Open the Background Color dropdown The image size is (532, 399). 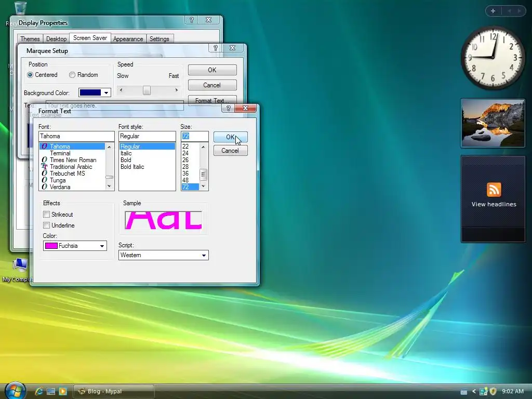click(x=106, y=92)
